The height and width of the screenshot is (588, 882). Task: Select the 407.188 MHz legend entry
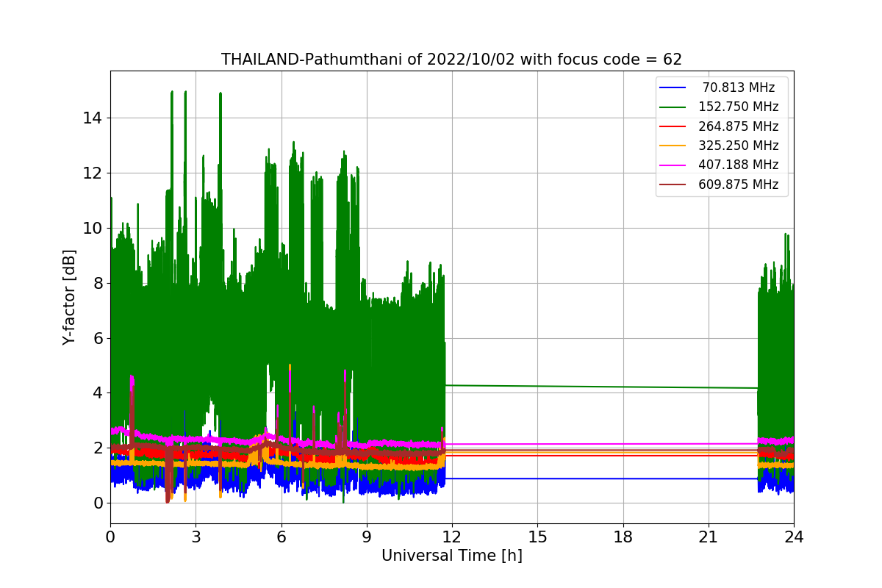point(720,165)
